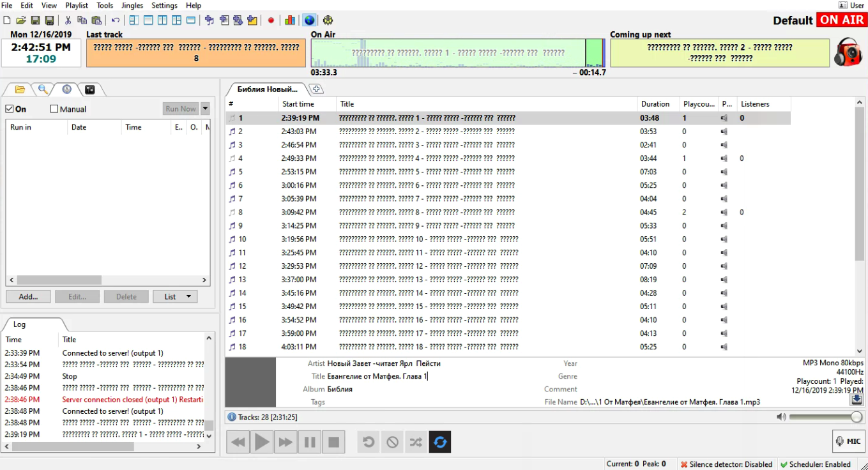This screenshot has width=868, height=470.
Task: Open settings with the gear toolbar icon
Action: [328, 20]
